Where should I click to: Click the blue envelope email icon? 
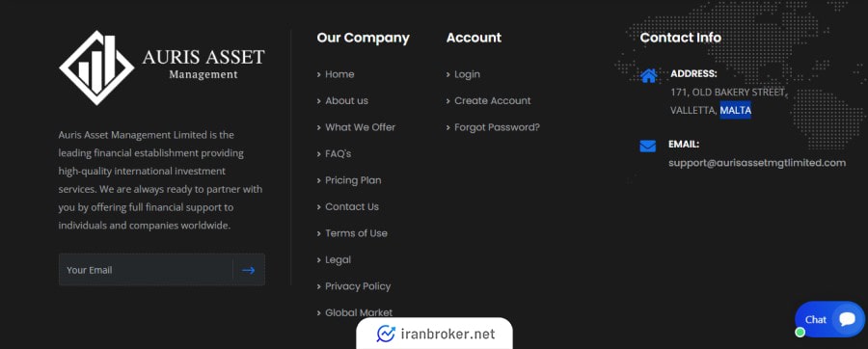coord(648,146)
